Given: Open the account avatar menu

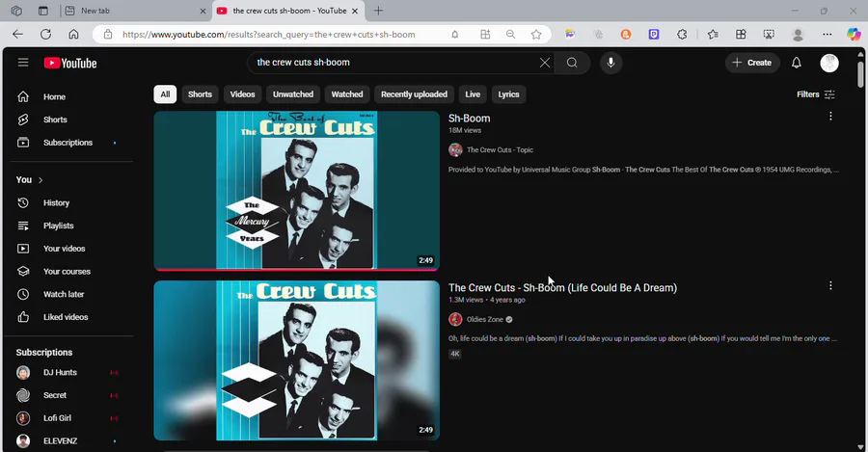Looking at the screenshot, I should coord(828,63).
